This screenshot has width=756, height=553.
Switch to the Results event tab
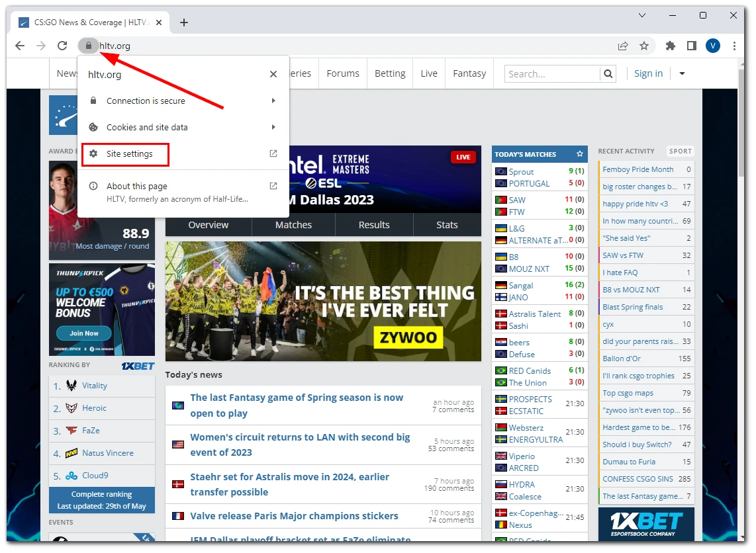[x=374, y=225]
